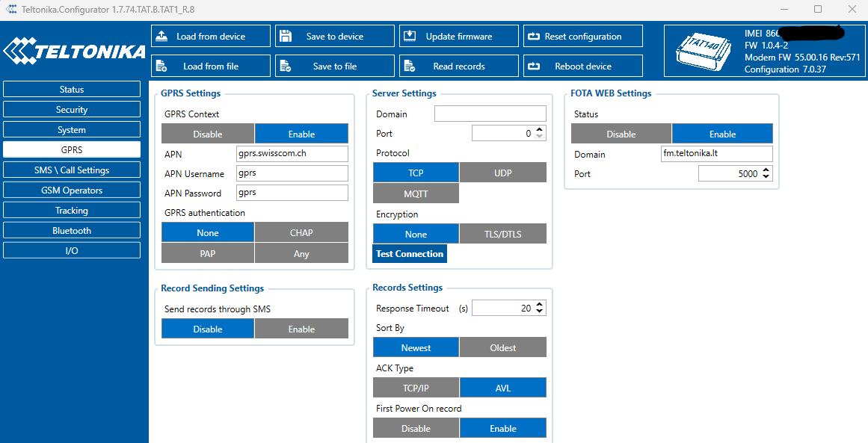Open the GSM Operators section
The image size is (868, 443).
point(72,190)
